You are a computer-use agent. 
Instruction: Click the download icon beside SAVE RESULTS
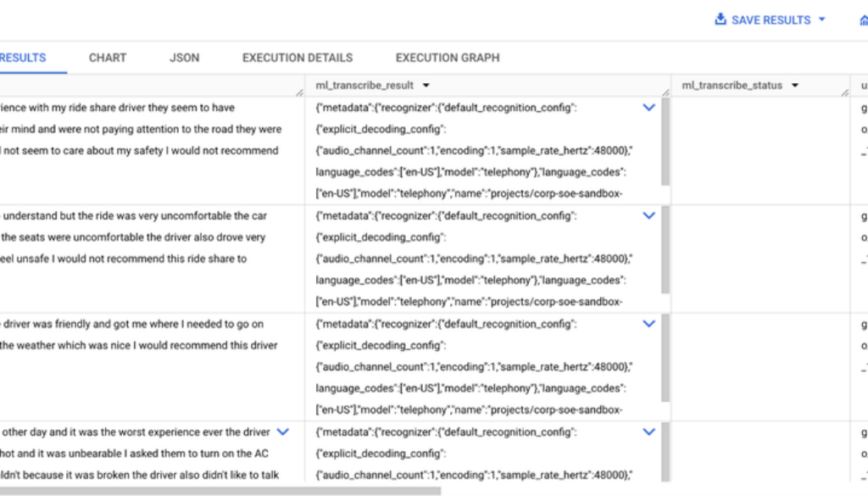pyautogui.click(x=721, y=20)
